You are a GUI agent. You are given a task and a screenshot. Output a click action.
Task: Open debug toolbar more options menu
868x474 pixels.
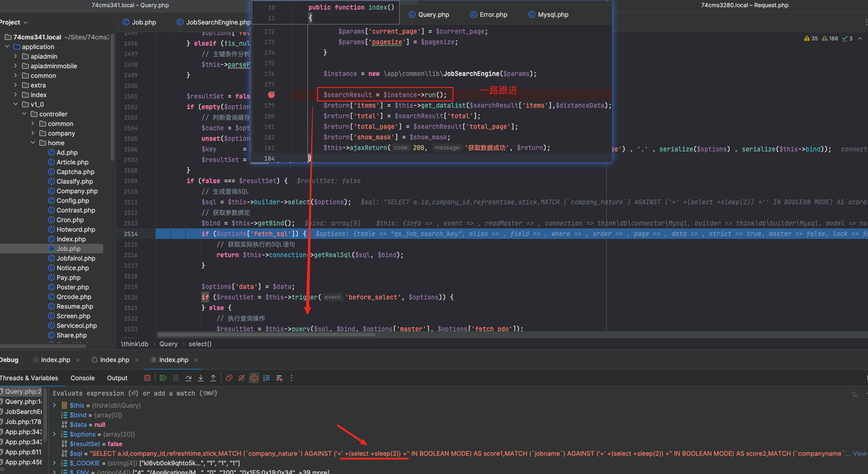pos(292,378)
